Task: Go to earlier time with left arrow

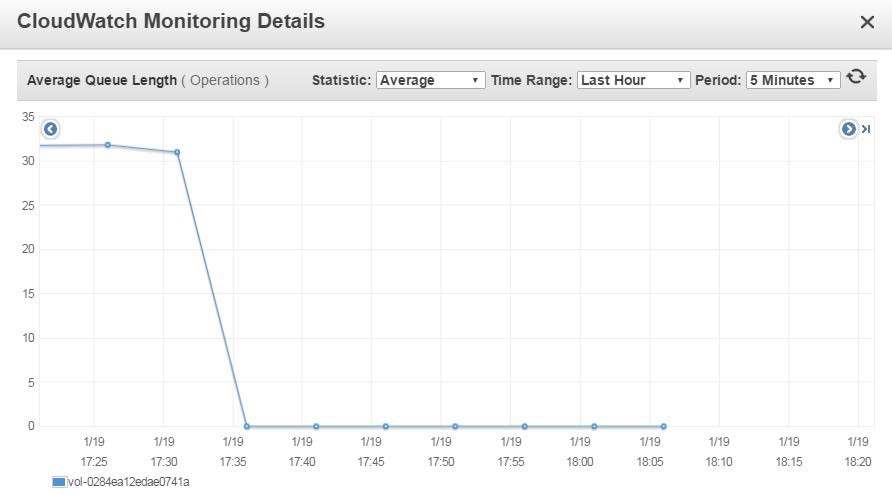Action: (x=50, y=129)
